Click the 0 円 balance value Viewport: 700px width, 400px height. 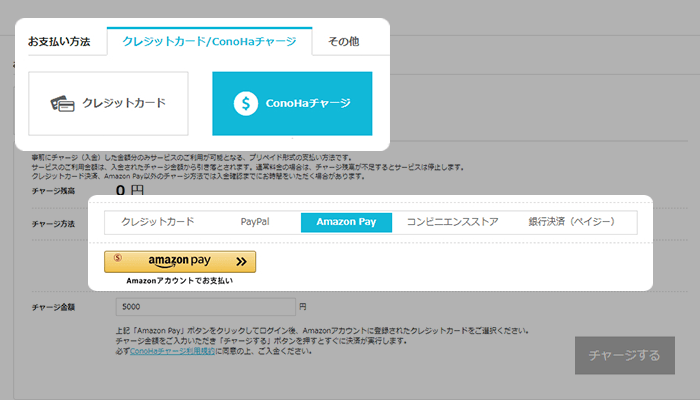tap(129, 191)
